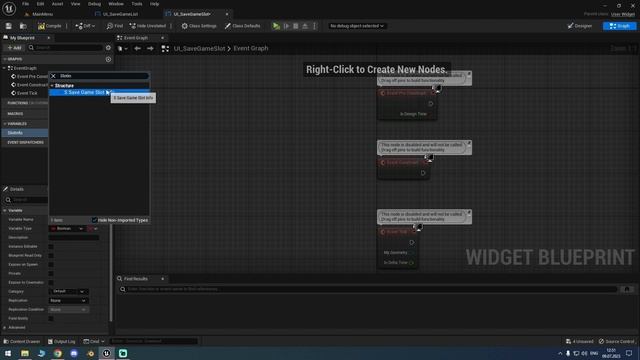Switch to the UI_SaveGameList tab
Screen dimensions: 640x360
pos(120,14)
